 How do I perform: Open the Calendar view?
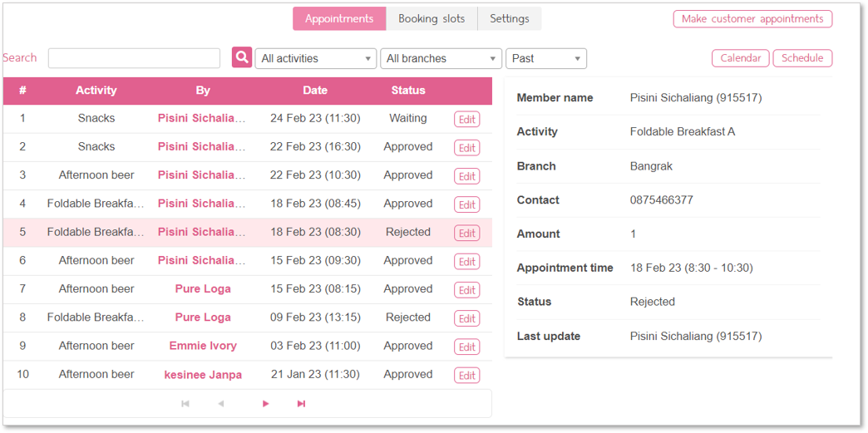pyautogui.click(x=740, y=58)
